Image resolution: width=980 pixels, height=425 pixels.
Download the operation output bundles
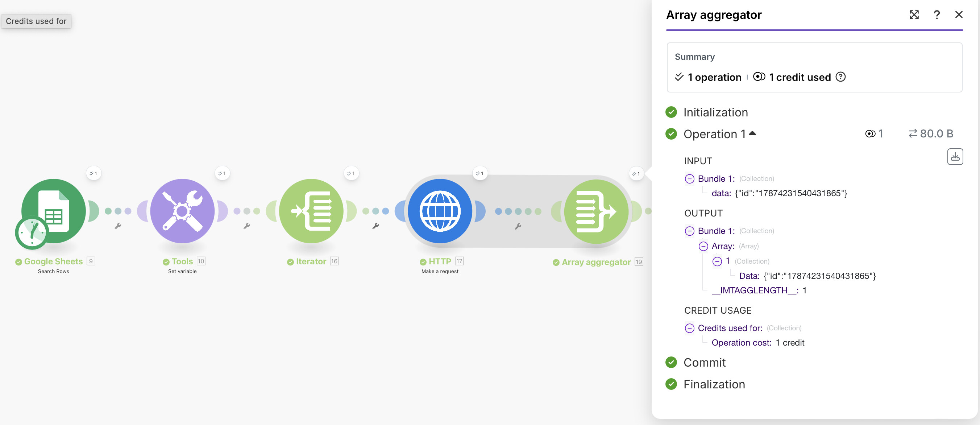tap(955, 156)
